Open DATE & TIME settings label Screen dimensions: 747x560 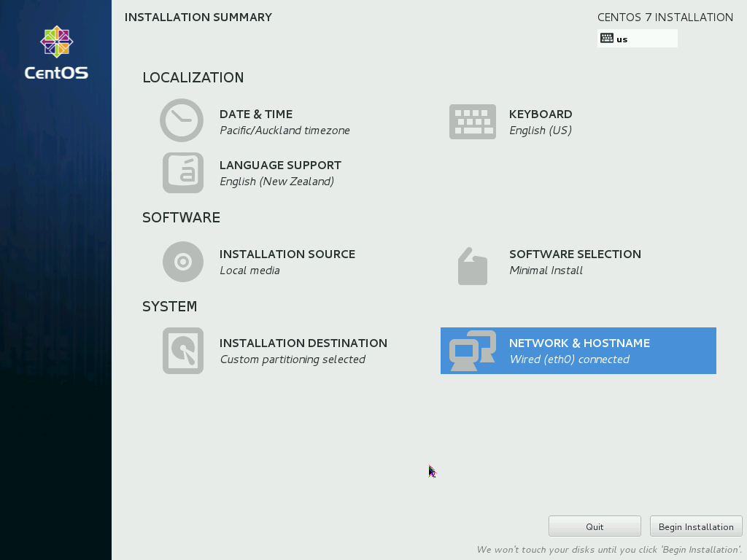(256, 114)
